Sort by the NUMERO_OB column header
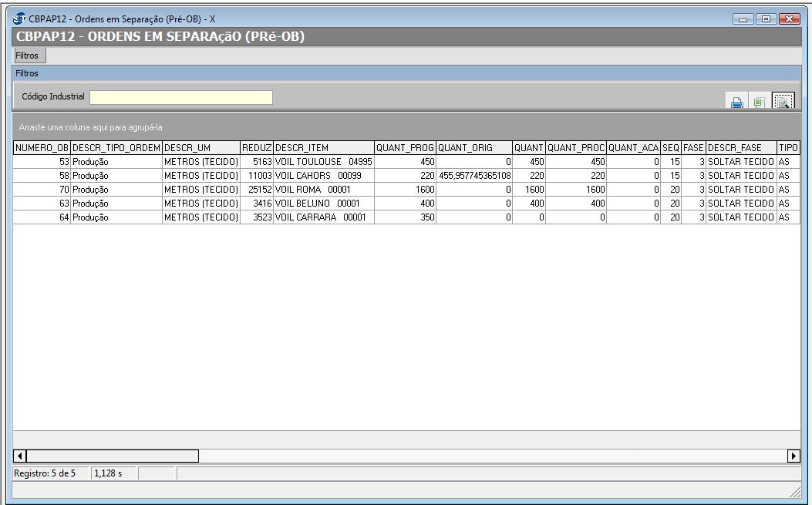812x505 pixels. [x=42, y=148]
